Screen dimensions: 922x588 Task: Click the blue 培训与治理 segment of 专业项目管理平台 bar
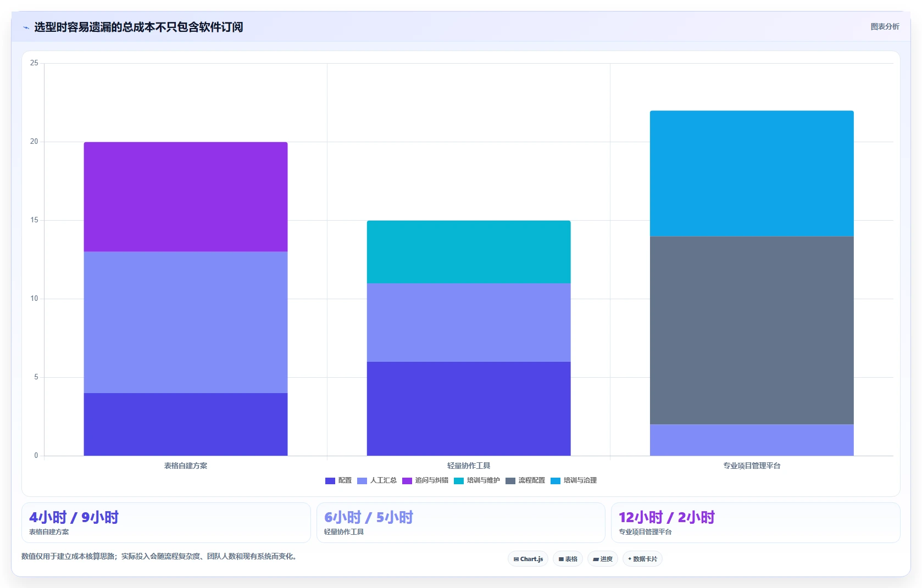[x=752, y=173]
